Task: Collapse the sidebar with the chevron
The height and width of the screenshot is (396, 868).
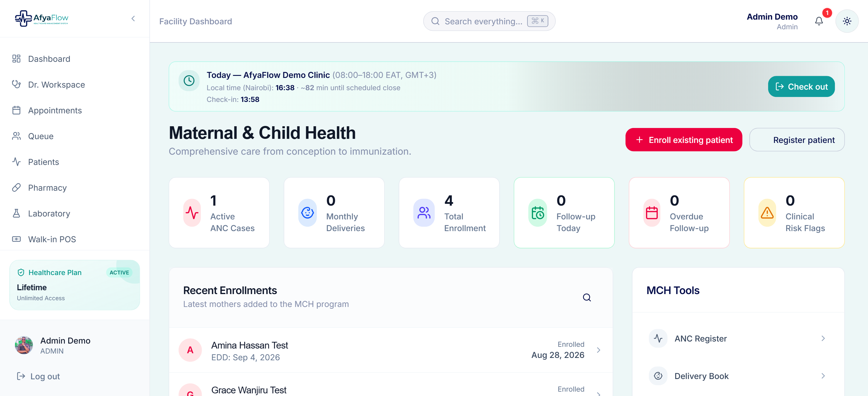Action: coord(133,18)
